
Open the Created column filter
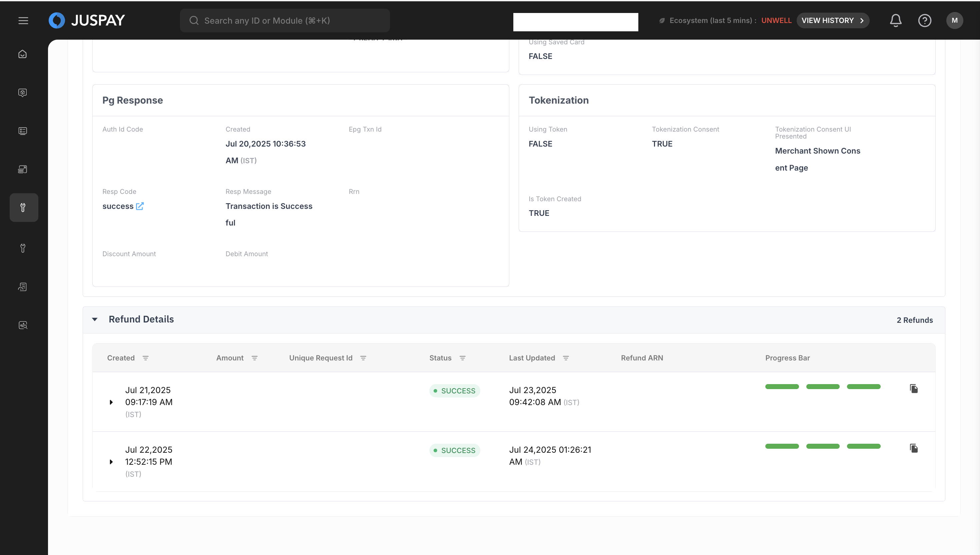[145, 358]
